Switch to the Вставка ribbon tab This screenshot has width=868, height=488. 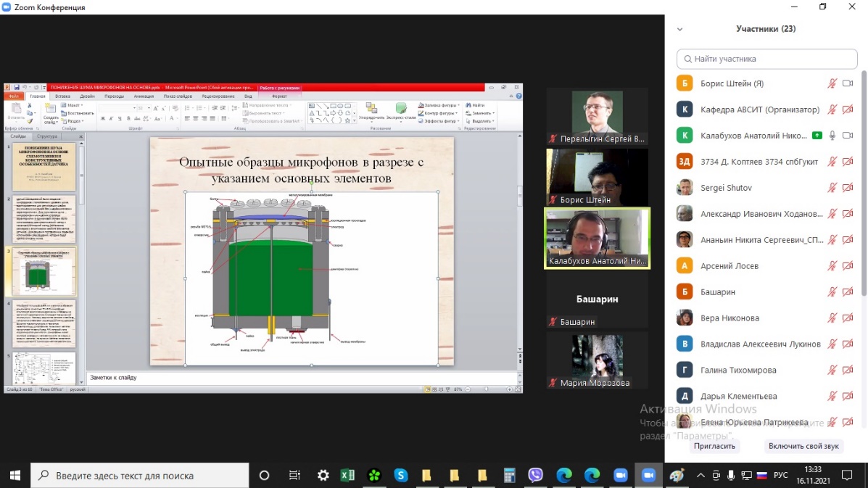point(62,96)
